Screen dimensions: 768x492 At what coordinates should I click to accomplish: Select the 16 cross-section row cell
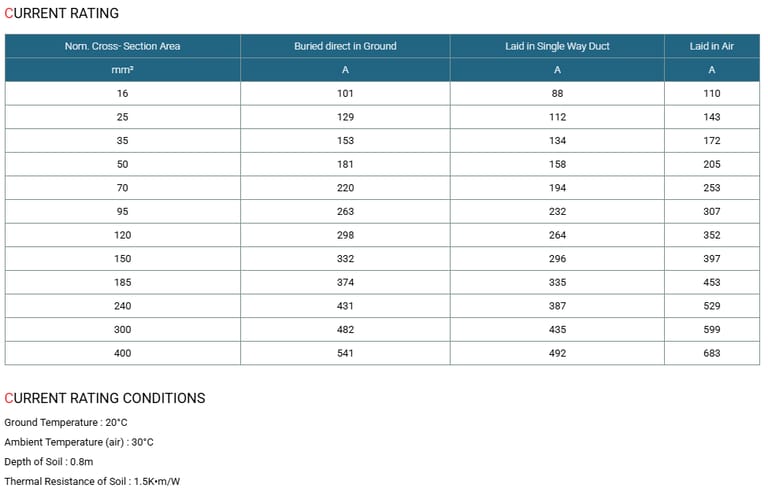(x=123, y=93)
